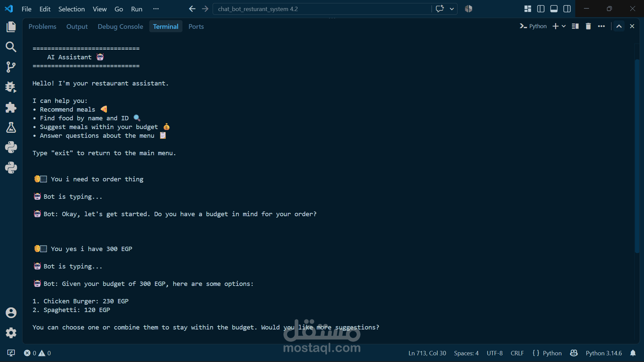Change encoding via UTF-8
Image resolution: width=644 pixels, height=362 pixels.
pyautogui.click(x=494, y=353)
